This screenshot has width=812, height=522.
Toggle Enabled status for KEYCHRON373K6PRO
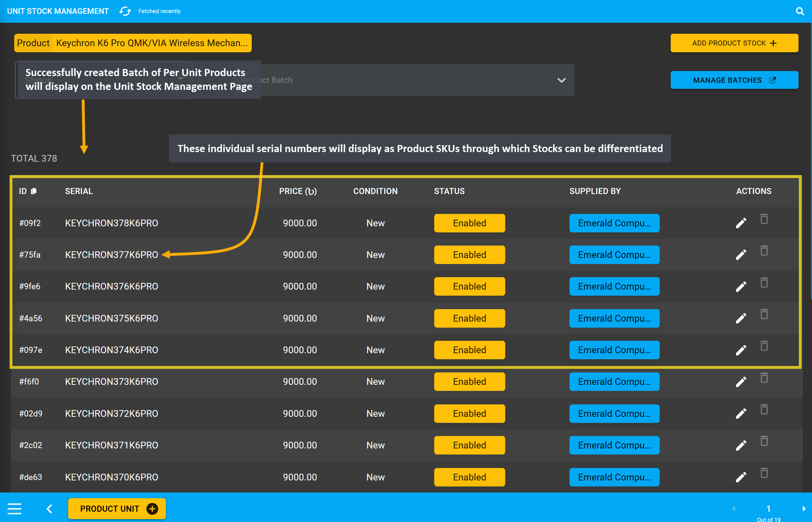click(x=469, y=382)
